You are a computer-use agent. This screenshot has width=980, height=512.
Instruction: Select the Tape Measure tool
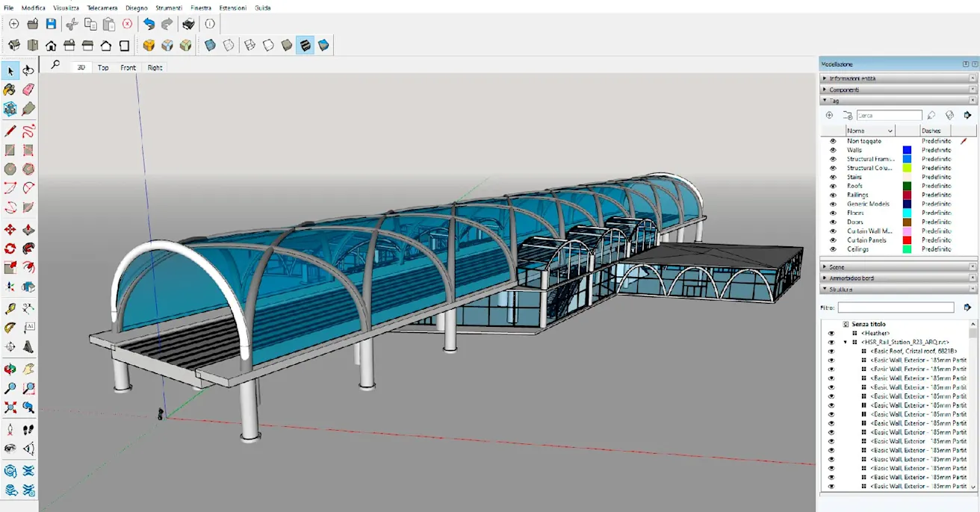tap(10, 308)
